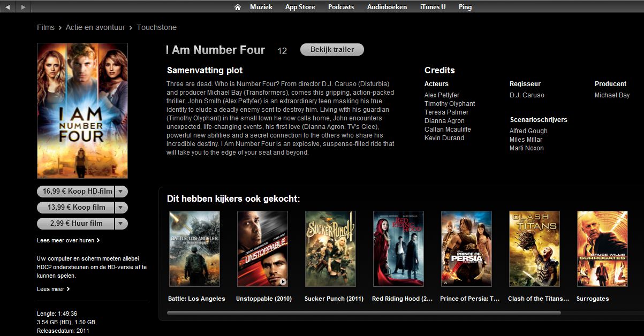The height and width of the screenshot is (336, 644).
Task: Click the Unstoppable (2010) title
Action: point(264,299)
